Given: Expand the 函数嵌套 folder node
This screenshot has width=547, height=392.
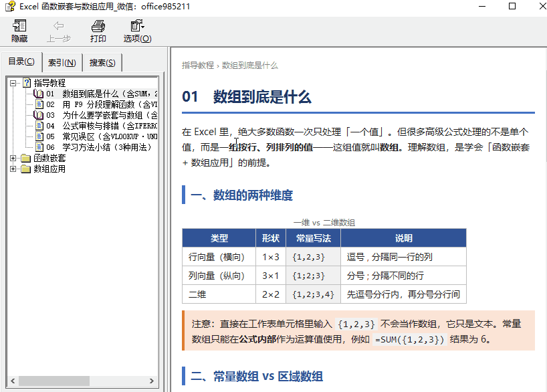Looking at the screenshot, I should [13, 158].
